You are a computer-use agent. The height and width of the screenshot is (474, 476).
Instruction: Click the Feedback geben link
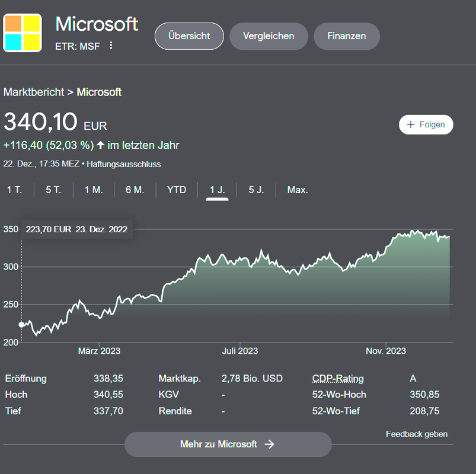417,434
